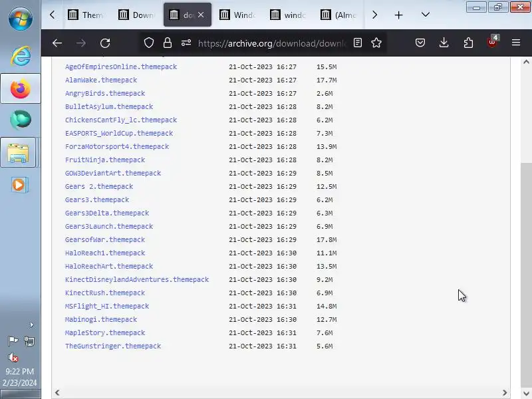Screen dimensions: 532x399
Task: Open Mabinogi.themepack link
Action: (101, 320)
